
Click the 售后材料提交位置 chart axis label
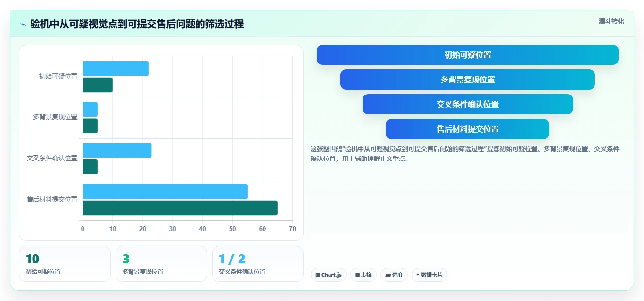[x=52, y=199]
